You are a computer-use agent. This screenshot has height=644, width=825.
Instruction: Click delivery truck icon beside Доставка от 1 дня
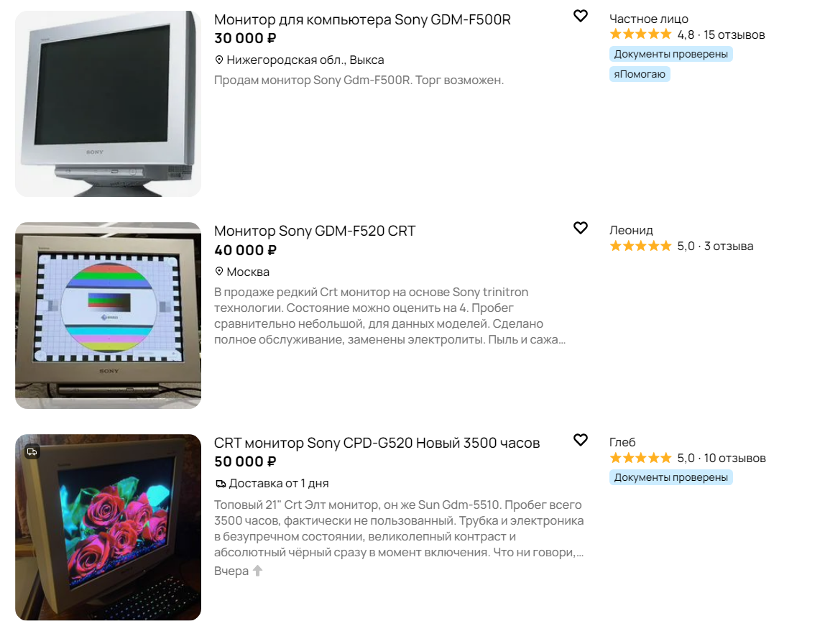(x=221, y=484)
